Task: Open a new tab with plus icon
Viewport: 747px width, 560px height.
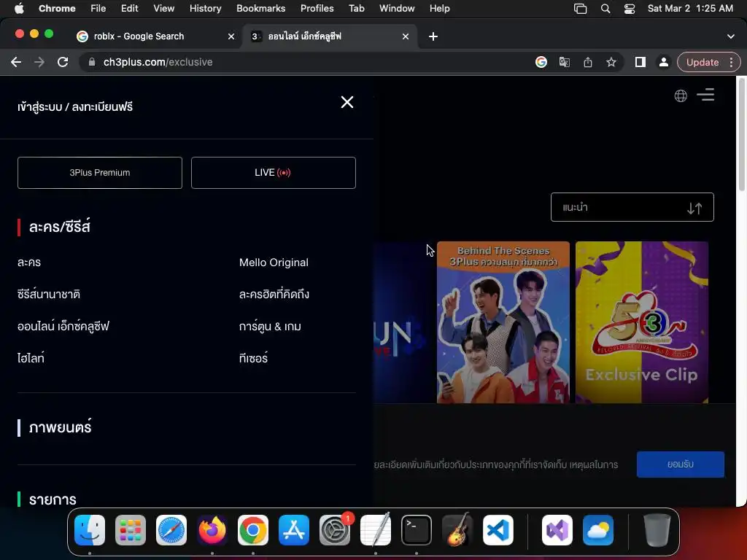Action: tap(433, 36)
